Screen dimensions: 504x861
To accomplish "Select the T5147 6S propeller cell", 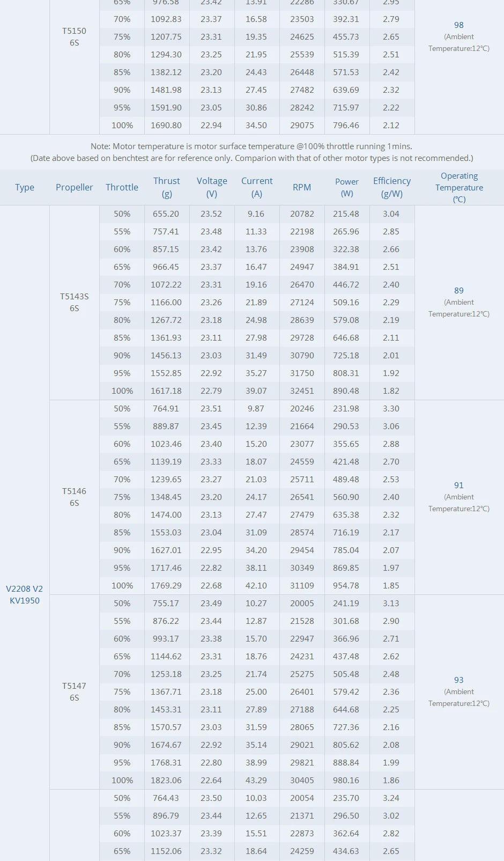I will [74, 691].
